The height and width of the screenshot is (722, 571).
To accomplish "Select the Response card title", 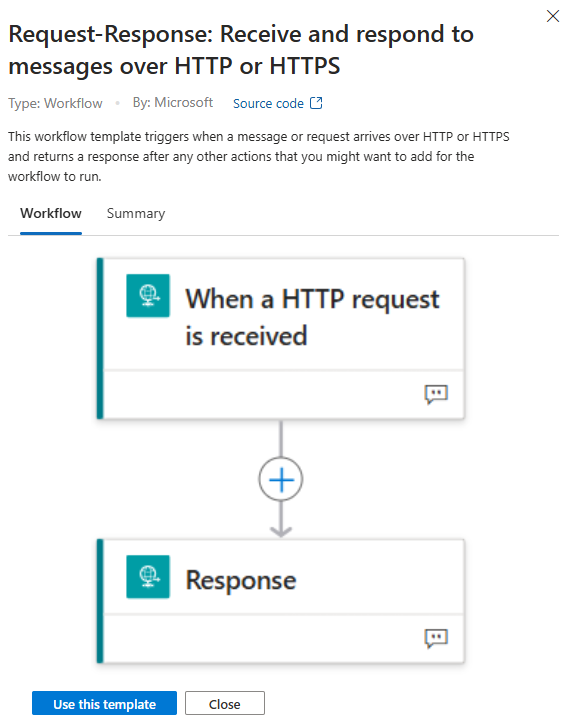I will [x=240, y=580].
